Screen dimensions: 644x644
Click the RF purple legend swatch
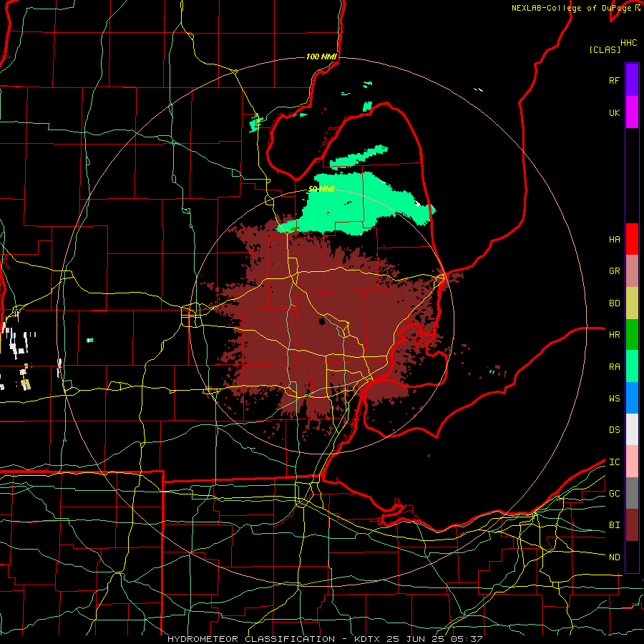point(632,80)
